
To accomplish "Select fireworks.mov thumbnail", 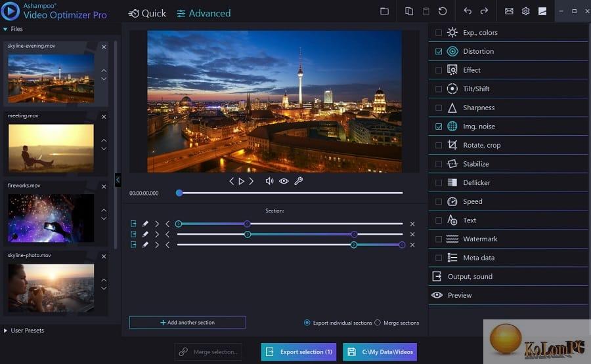I will coord(51,218).
